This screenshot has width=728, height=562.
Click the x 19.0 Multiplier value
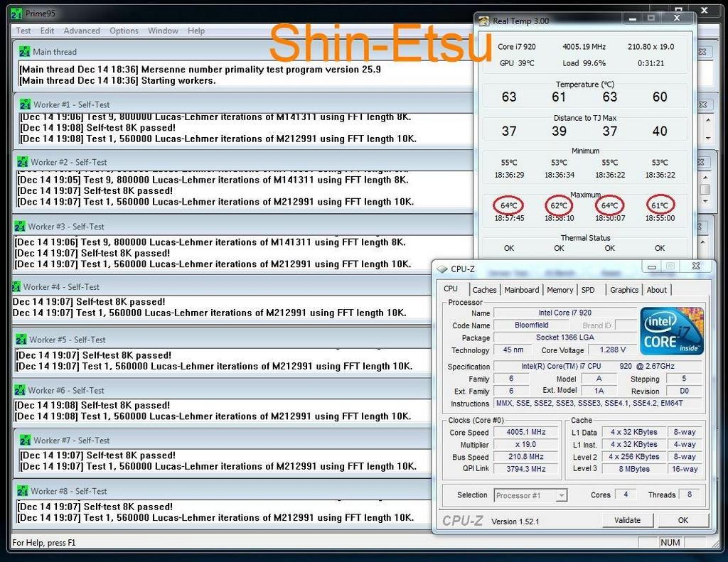coord(526,445)
